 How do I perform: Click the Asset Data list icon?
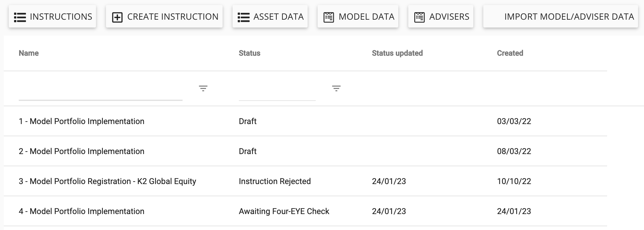244,17
